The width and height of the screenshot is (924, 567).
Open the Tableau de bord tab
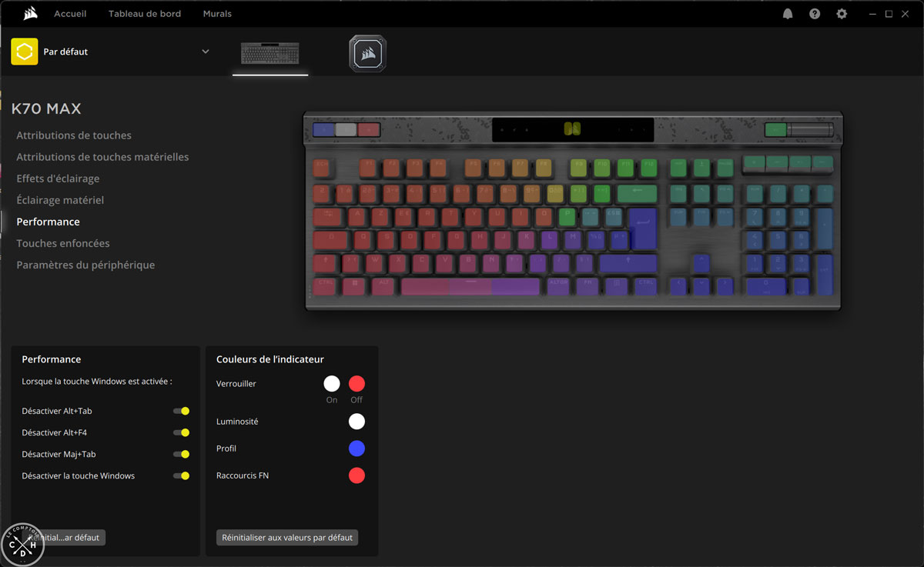pos(144,14)
